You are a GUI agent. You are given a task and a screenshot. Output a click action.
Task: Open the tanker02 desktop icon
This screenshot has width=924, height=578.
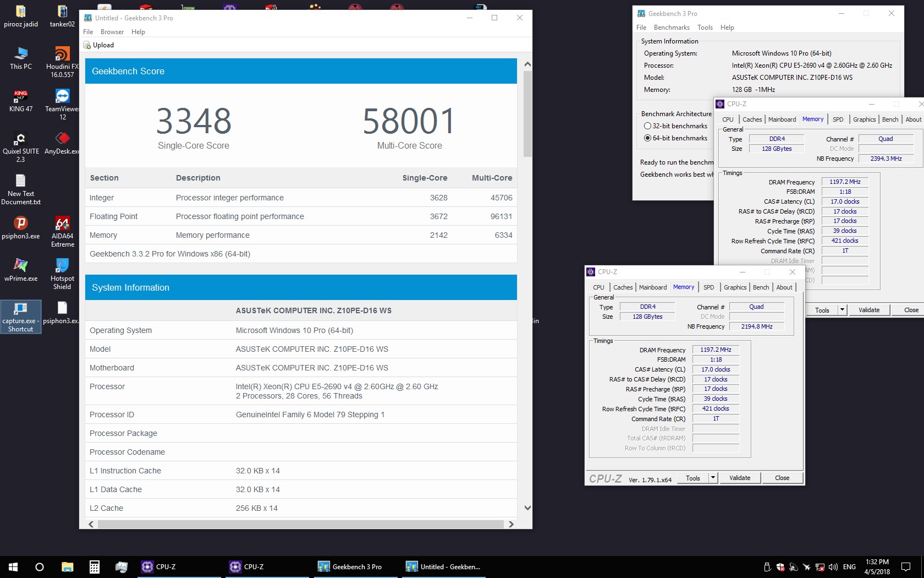(62, 17)
